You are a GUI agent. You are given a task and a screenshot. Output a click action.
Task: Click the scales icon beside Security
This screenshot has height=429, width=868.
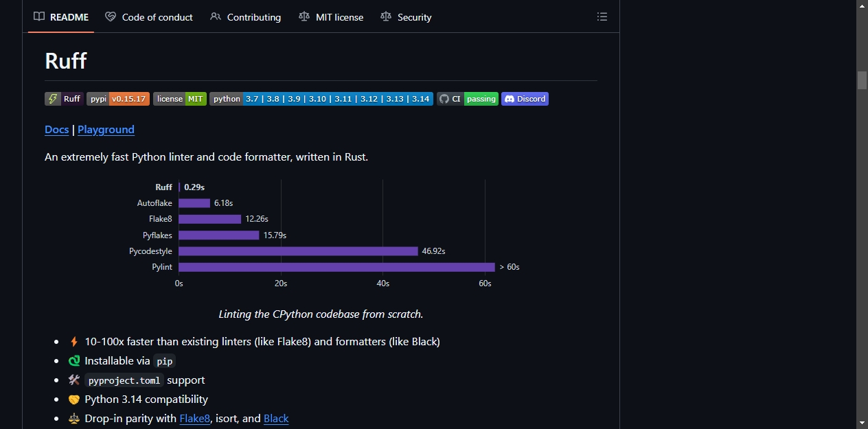[x=386, y=16]
